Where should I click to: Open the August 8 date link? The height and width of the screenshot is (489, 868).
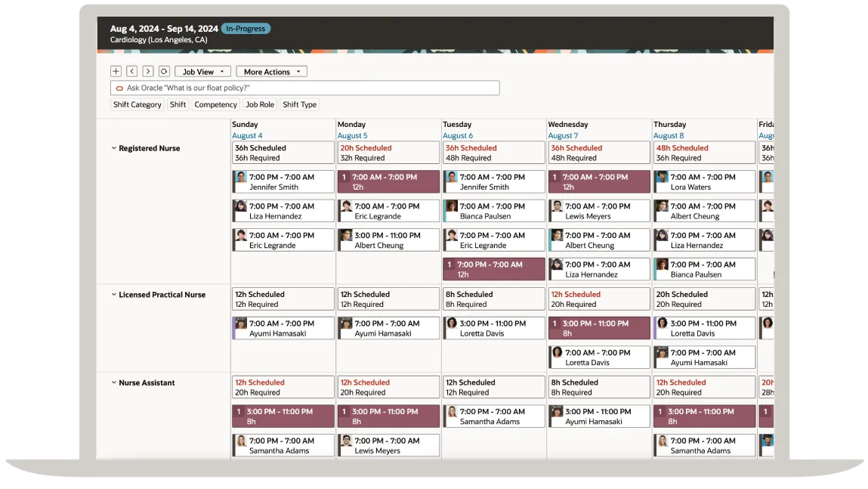click(x=668, y=136)
